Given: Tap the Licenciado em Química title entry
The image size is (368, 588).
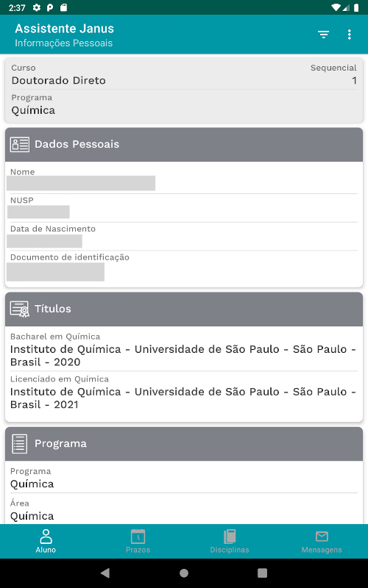Looking at the screenshot, I should click(x=184, y=392).
